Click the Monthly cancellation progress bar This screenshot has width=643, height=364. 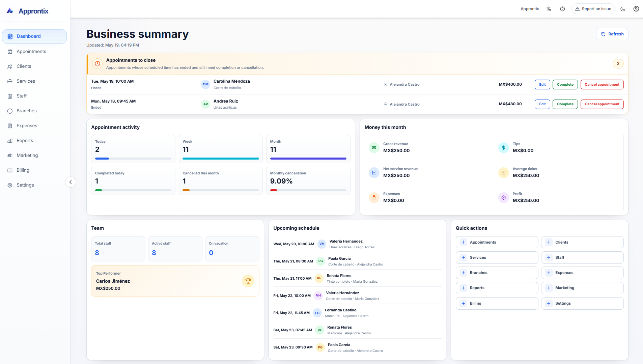pos(308,190)
